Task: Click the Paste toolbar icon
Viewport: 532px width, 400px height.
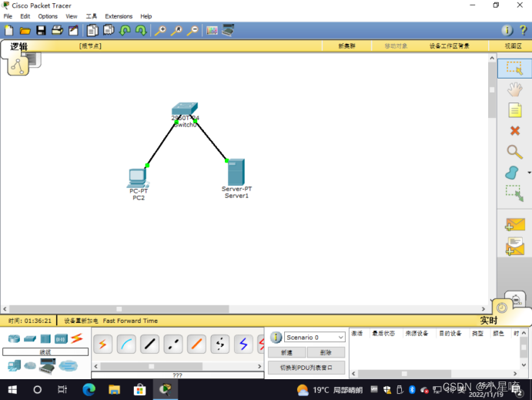Action: pyautogui.click(x=109, y=30)
